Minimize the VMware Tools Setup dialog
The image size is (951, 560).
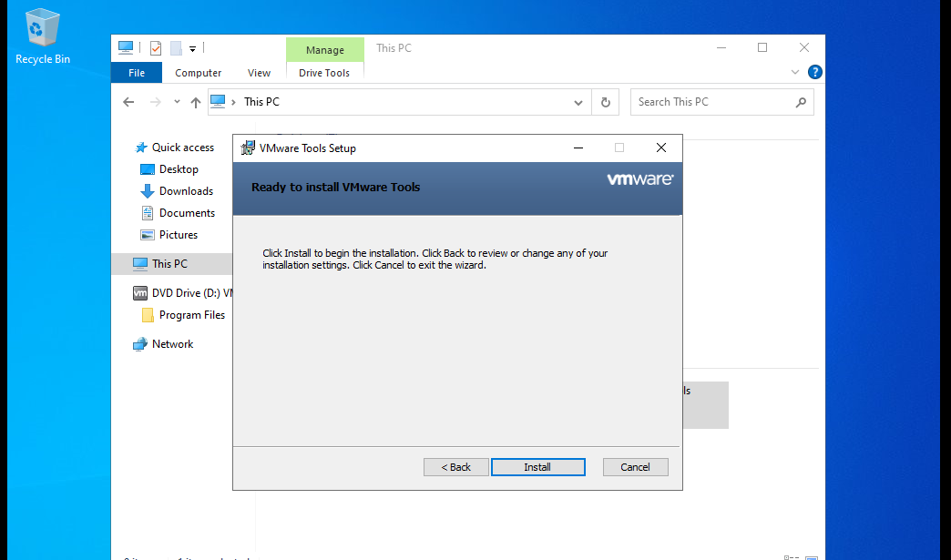pos(578,148)
